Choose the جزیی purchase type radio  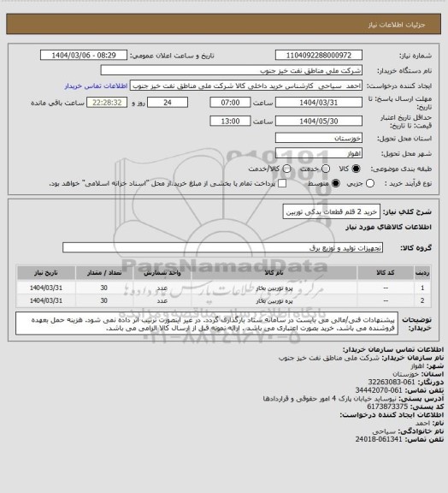[370, 183]
